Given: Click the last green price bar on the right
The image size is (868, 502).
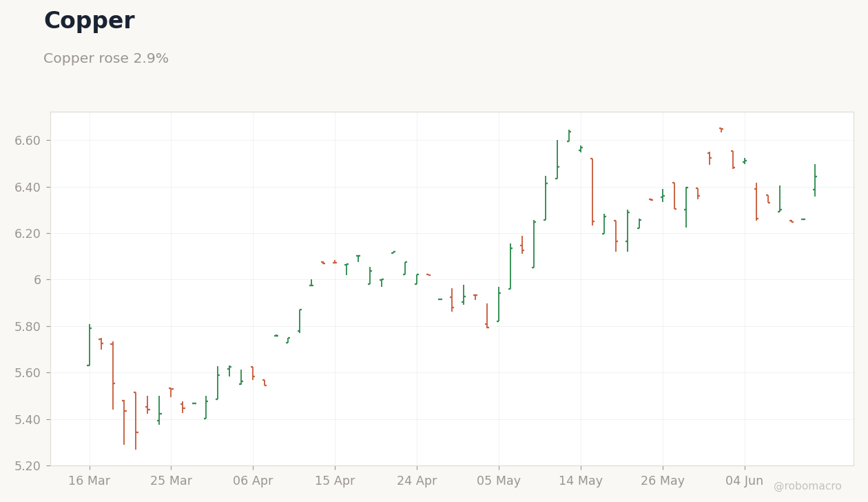Looking at the screenshot, I should pos(815,180).
